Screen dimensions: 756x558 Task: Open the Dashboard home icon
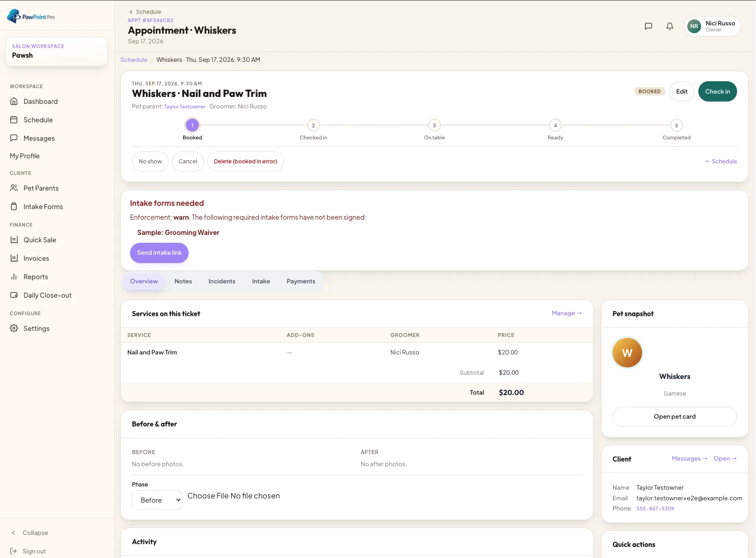14,101
